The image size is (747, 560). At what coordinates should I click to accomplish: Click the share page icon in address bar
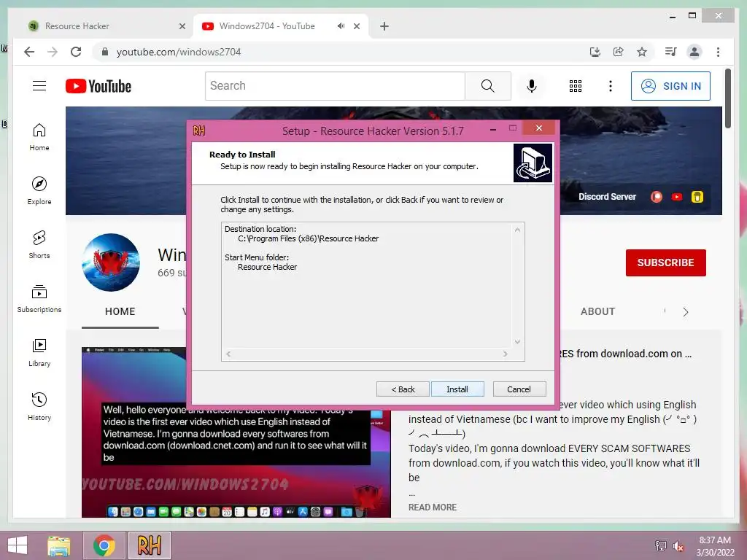point(619,52)
